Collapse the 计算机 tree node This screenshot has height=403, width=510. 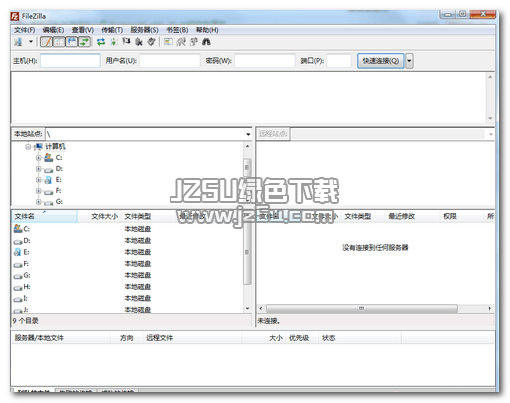(28, 147)
